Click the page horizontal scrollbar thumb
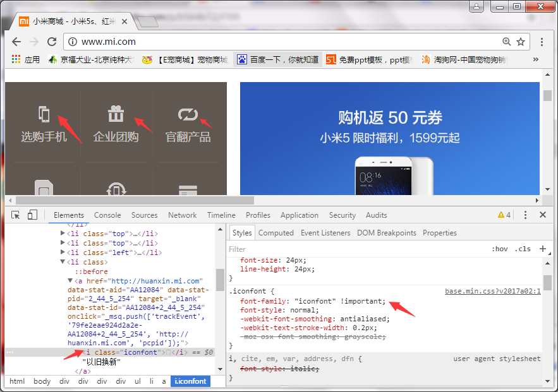Screen dimensions: 558x392 coord(135,201)
